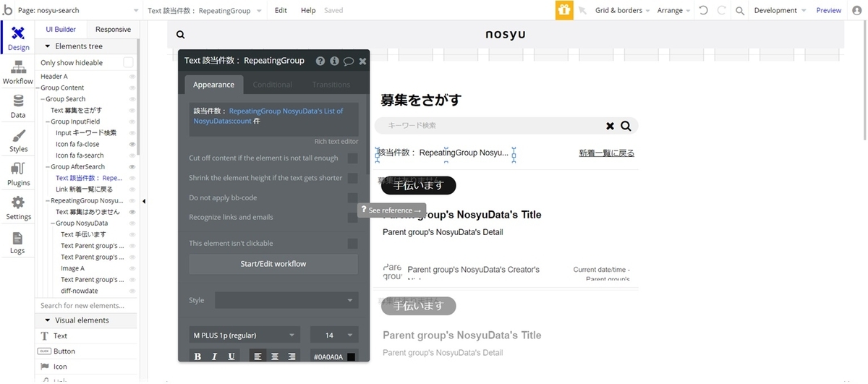Collapse the Elements tree section
Image resolution: width=868 pixels, height=384 pixels.
48,46
